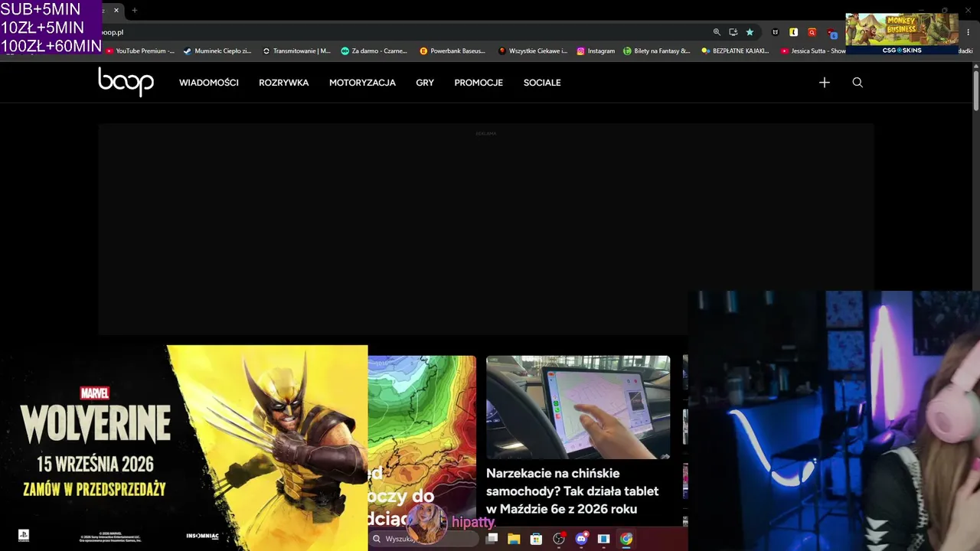Image resolution: width=980 pixels, height=551 pixels.
Task: Switch to Discord in the taskbar
Action: pyautogui.click(x=581, y=539)
